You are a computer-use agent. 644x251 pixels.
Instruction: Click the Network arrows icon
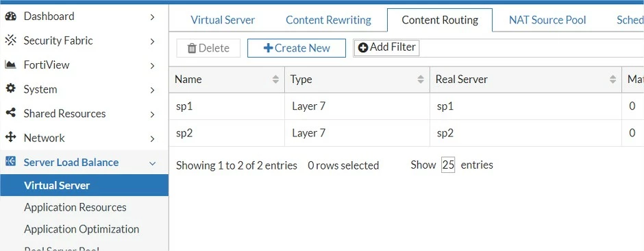click(11, 136)
